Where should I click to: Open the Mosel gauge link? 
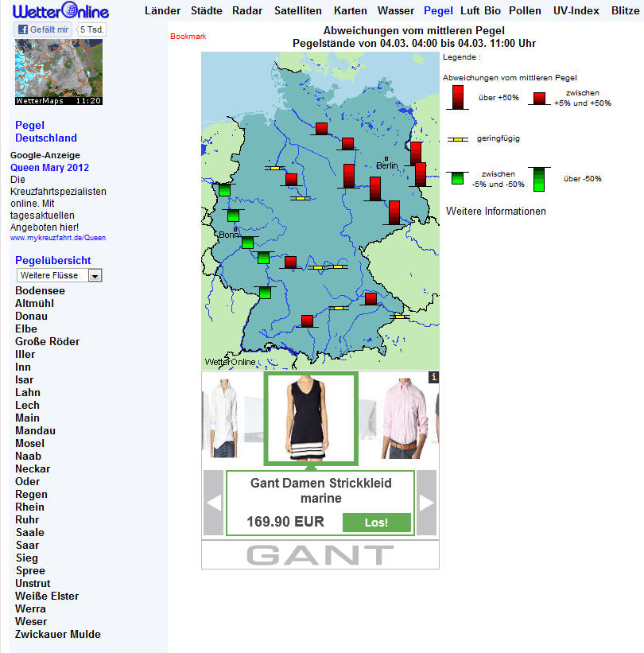[x=29, y=444]
